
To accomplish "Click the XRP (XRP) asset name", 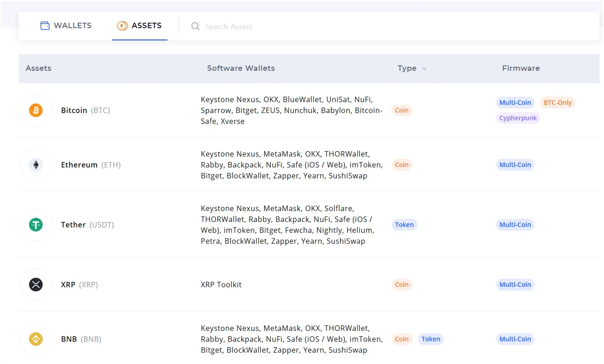I will pos(79,285).
